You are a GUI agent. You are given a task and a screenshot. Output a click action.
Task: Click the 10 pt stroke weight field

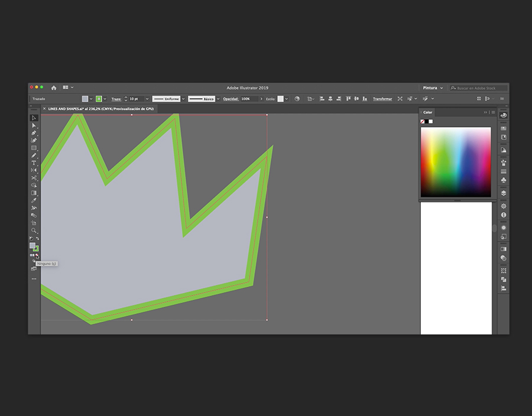click(x=137, y=99)
